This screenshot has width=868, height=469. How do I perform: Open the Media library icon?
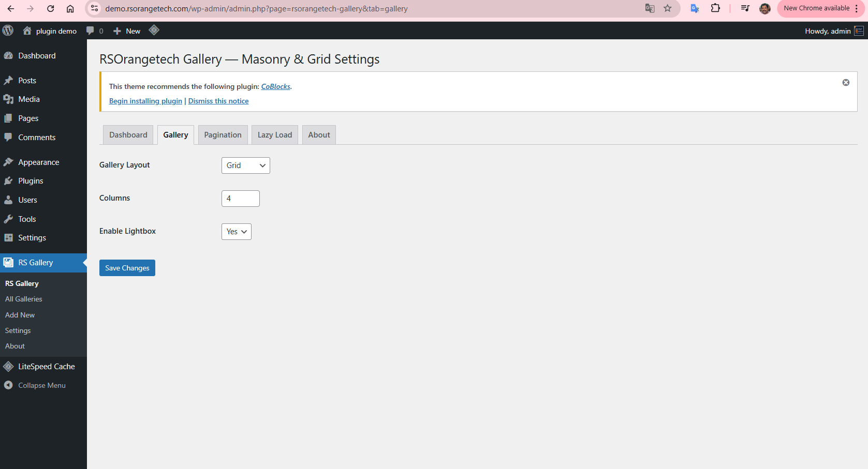pos(9,99)
